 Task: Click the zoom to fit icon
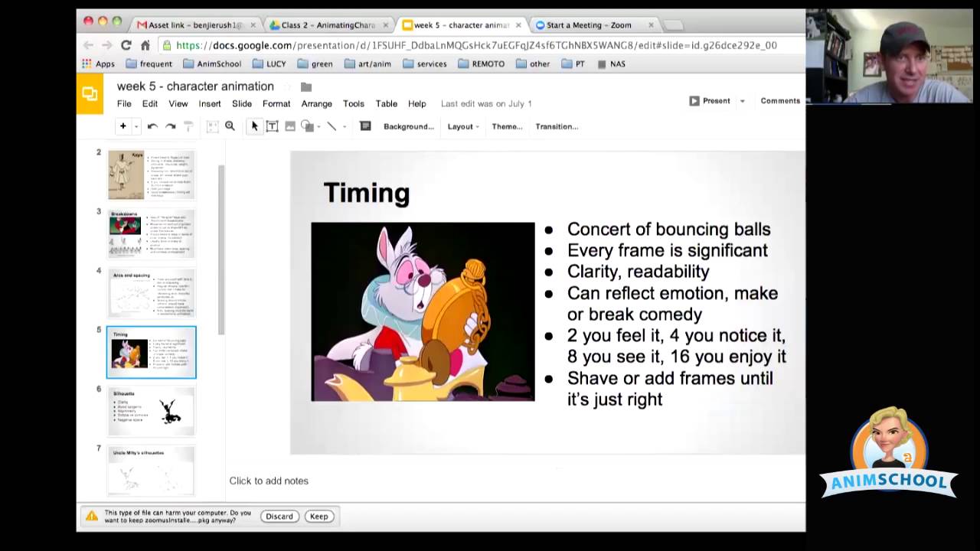point(212,126)
